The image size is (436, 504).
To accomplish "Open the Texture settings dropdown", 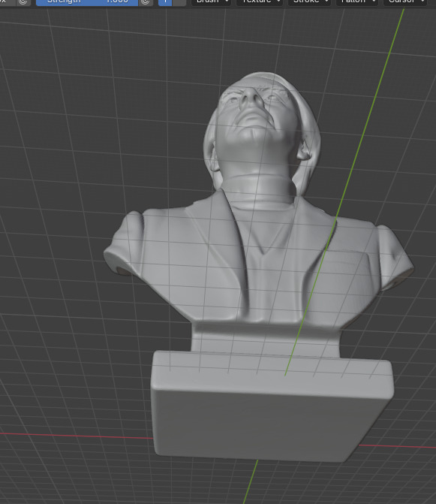I will point(260,2).
